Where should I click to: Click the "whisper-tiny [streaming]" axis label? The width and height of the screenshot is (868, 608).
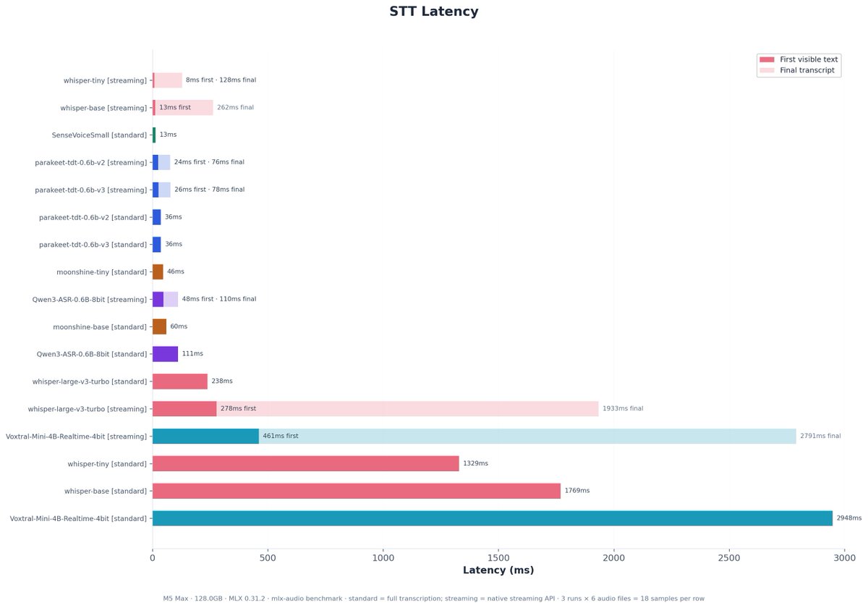point(105,80)
